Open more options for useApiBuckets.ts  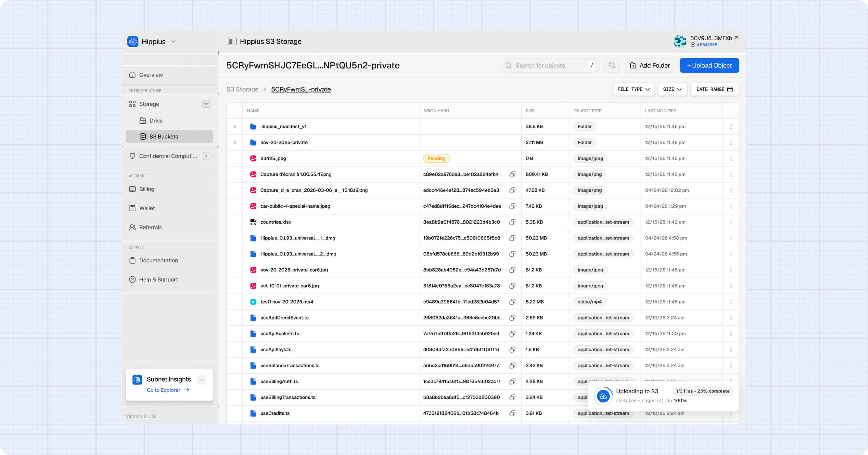tap(731, 334)
